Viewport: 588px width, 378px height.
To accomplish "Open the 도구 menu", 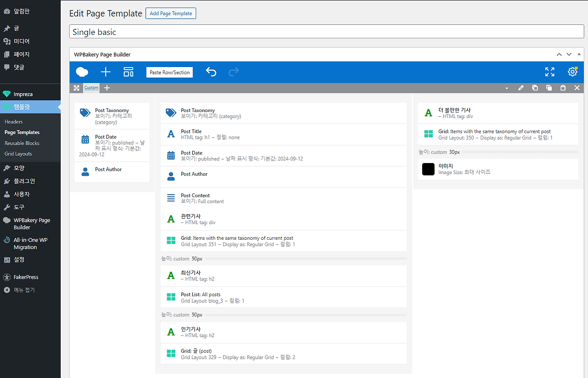I will pyautogui.click(x=30, y=207).
